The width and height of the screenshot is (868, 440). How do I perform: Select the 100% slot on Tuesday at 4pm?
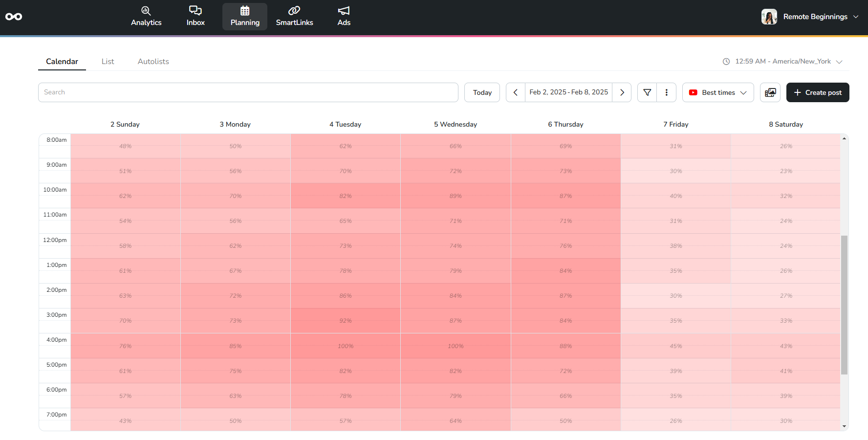coord(345,346)
